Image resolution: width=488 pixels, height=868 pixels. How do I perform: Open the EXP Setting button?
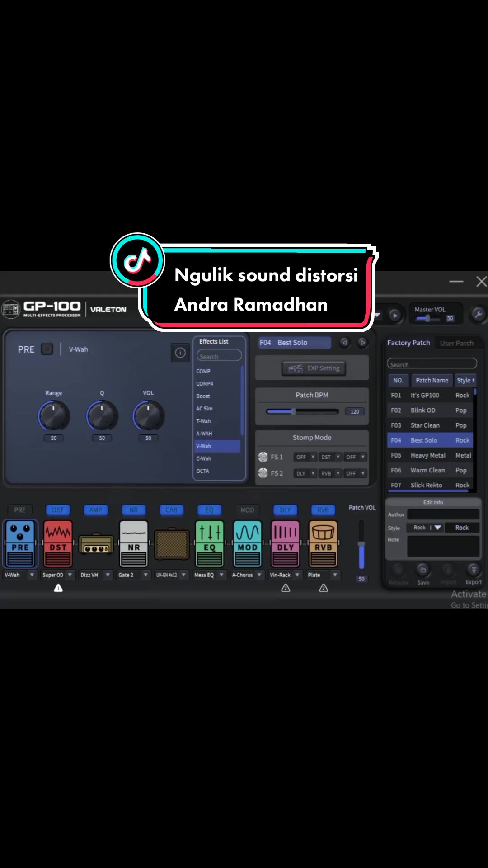click(x=314, y=368)
